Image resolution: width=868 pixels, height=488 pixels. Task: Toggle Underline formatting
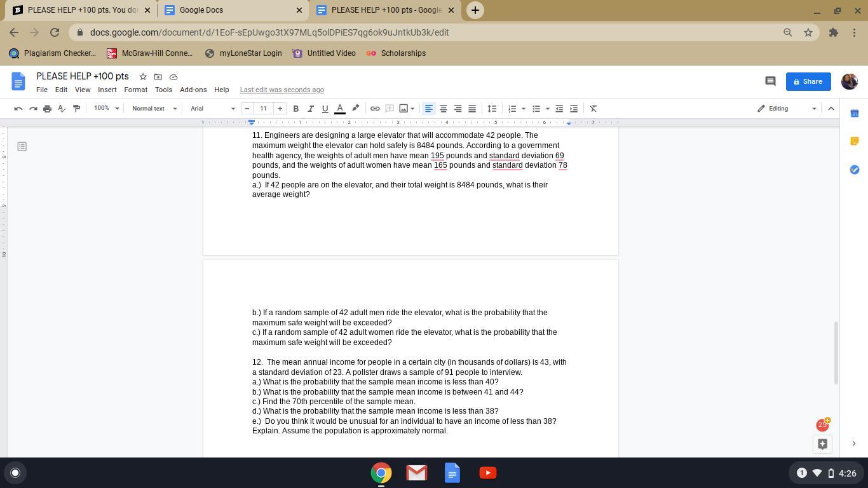tap(325, 109)
